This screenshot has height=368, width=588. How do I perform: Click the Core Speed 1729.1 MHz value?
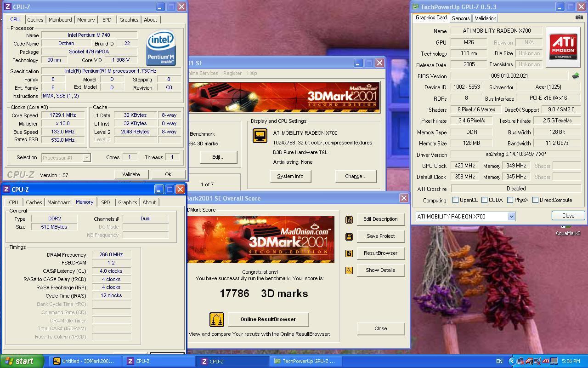(64, 115)
